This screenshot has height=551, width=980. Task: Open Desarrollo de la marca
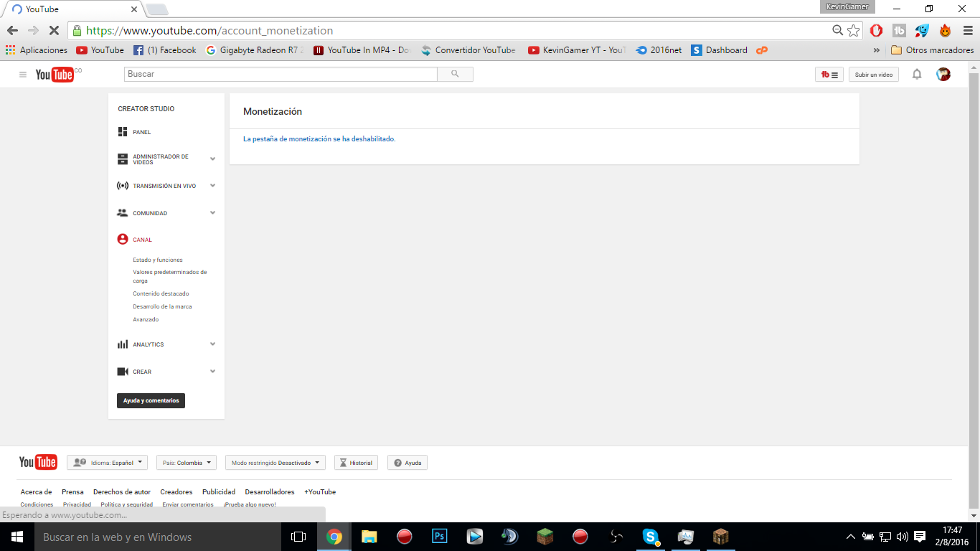pos(162,306)
